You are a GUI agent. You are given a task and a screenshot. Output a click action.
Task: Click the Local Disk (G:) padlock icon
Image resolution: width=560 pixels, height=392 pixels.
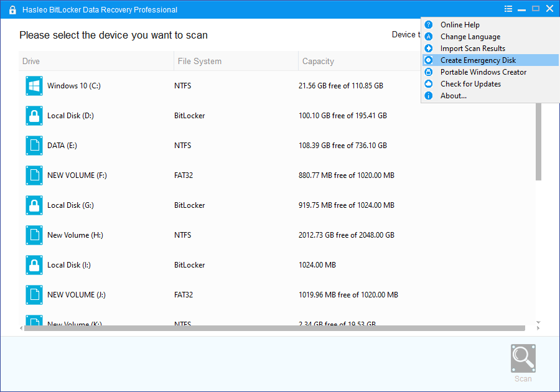pyautogui.click(x=34, y=205)
